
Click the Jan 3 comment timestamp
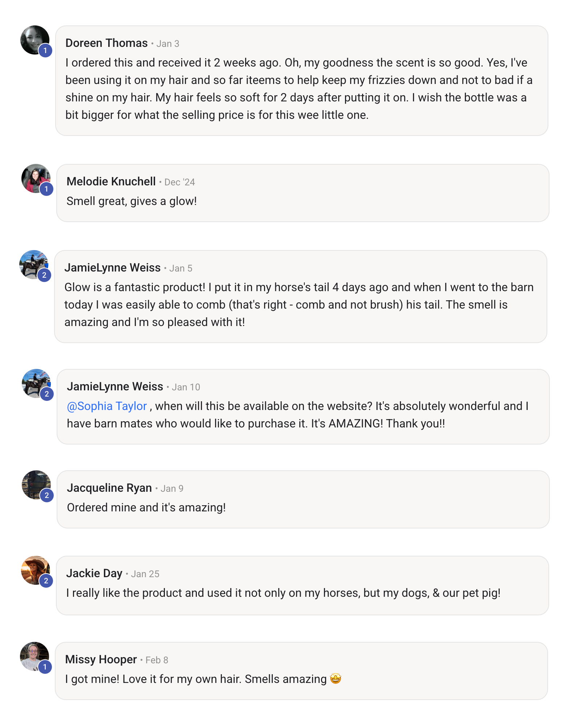(x=168, y=44)
